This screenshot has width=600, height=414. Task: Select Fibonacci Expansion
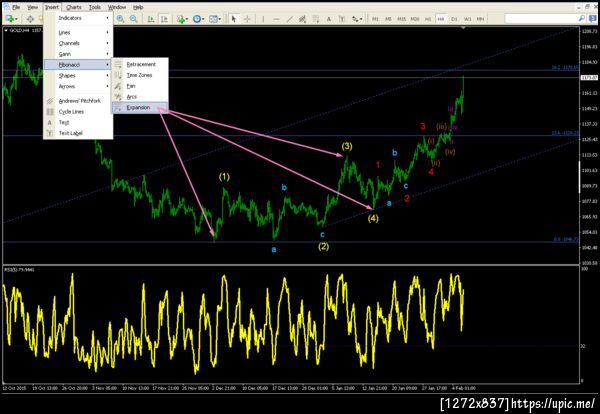coord(140,108)
